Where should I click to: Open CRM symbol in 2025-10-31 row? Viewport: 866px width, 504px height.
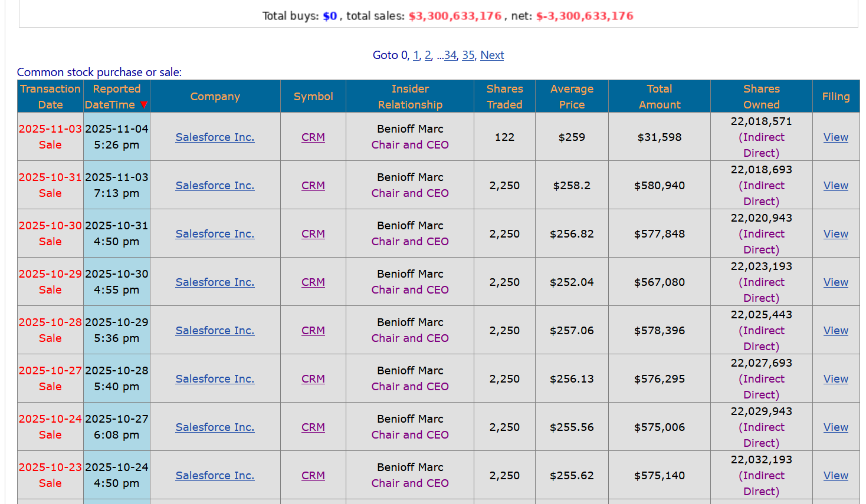[313, 185]
